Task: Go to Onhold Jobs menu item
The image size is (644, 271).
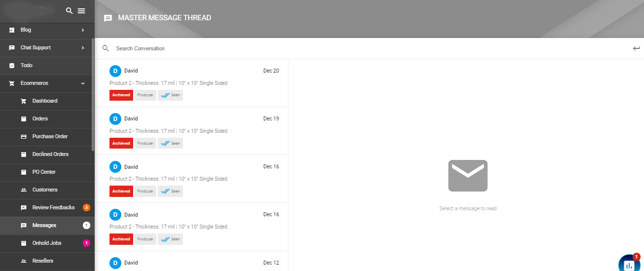Action: [47, 243]
